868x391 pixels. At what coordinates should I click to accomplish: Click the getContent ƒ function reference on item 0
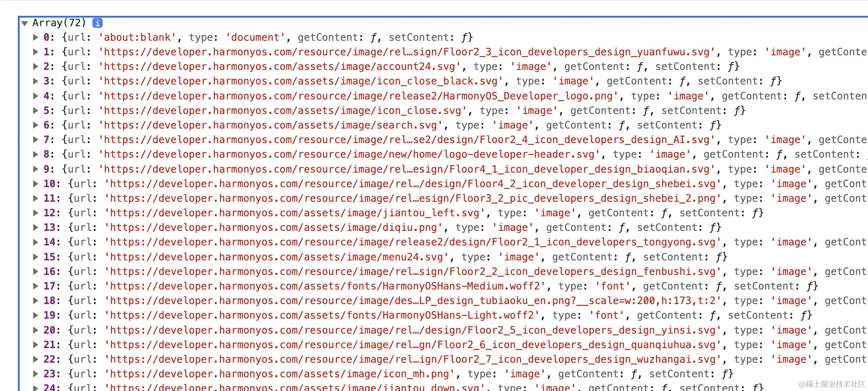pyautogui.click(x=373, y=37)
